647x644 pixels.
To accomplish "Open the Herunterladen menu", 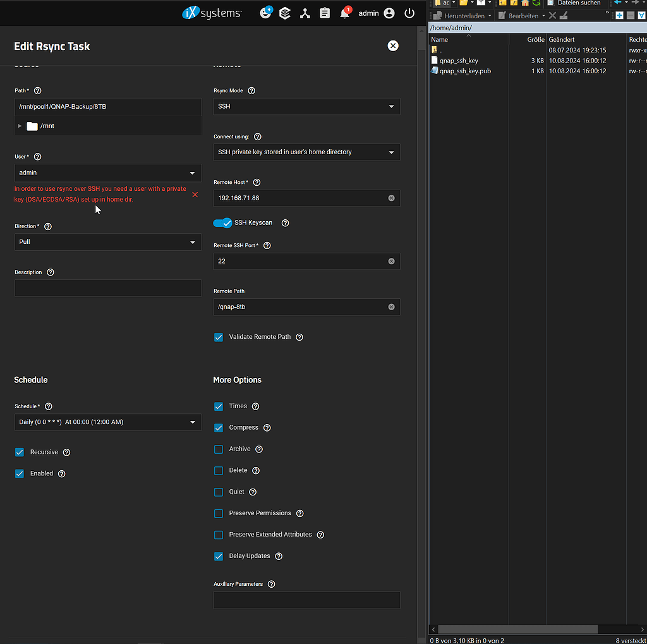I will coord(466,15).
